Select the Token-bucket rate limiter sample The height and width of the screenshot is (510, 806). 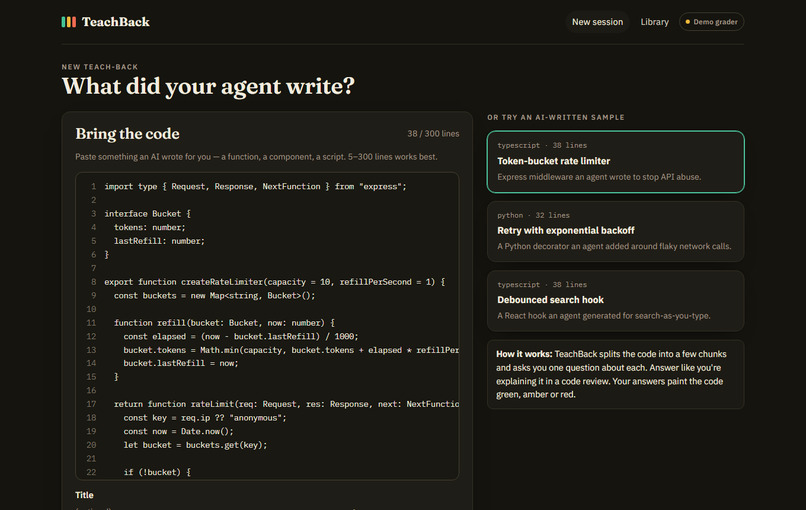615,162
